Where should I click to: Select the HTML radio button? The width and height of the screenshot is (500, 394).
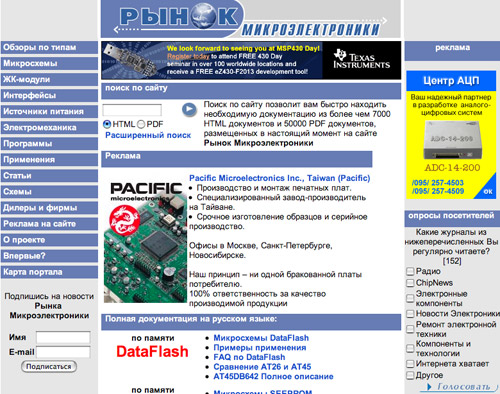pyautogui.click(x=107, y=124)
